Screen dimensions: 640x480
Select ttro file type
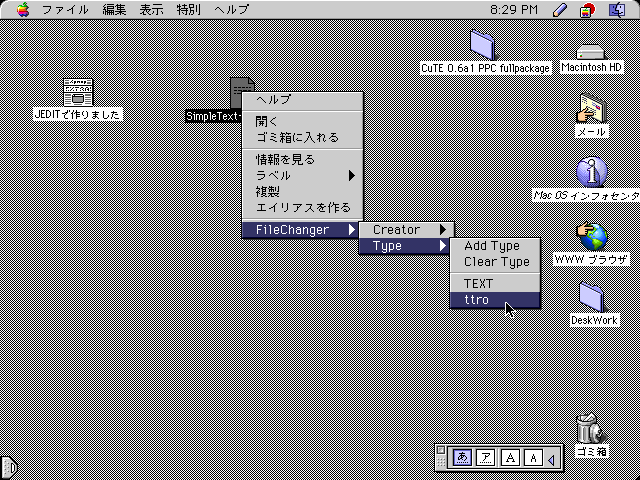(495, 300)
